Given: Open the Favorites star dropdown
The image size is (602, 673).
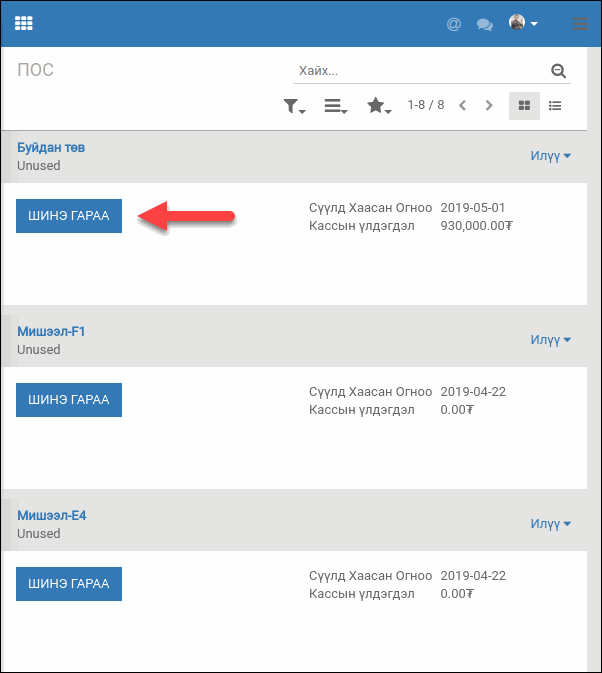Looking at the screenshot, I should pyautogui.click(x=379, y=106).
